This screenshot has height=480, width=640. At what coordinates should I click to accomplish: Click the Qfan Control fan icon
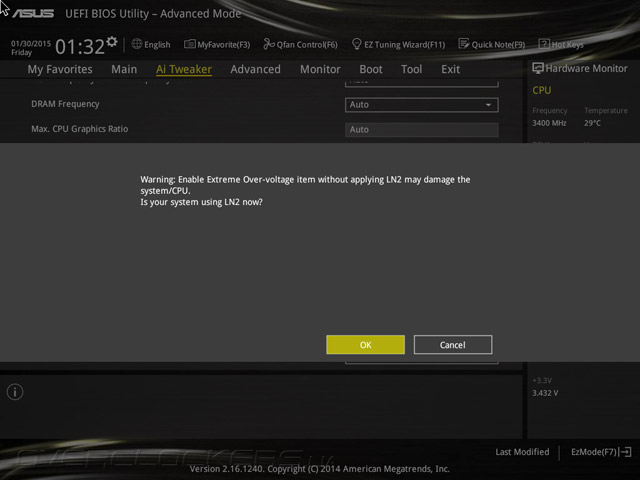point(269,44)
